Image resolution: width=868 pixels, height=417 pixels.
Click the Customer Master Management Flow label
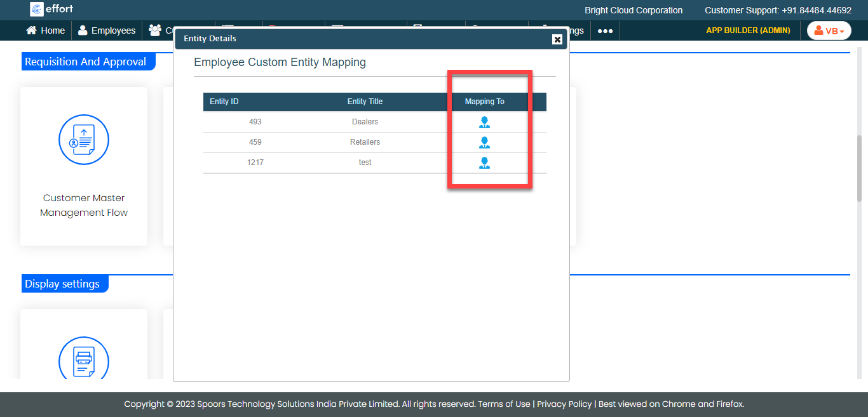click(84, 205)
